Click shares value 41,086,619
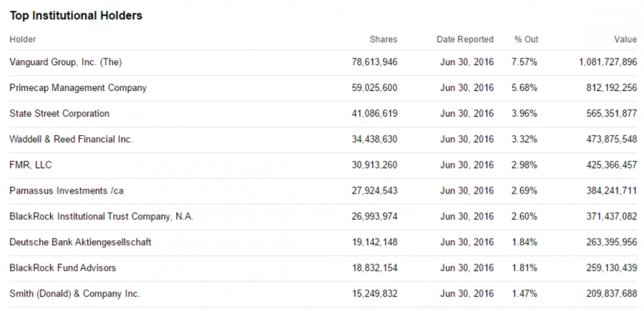 tap(374, 113)
